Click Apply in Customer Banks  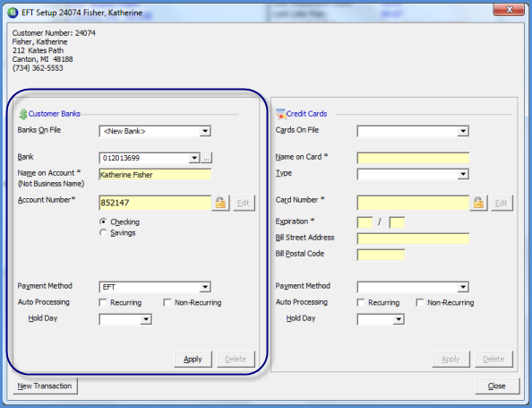pos(193,359)
